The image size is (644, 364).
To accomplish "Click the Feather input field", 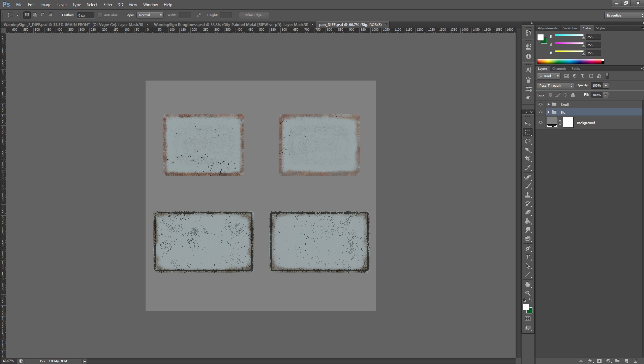I will coord(85,15).
